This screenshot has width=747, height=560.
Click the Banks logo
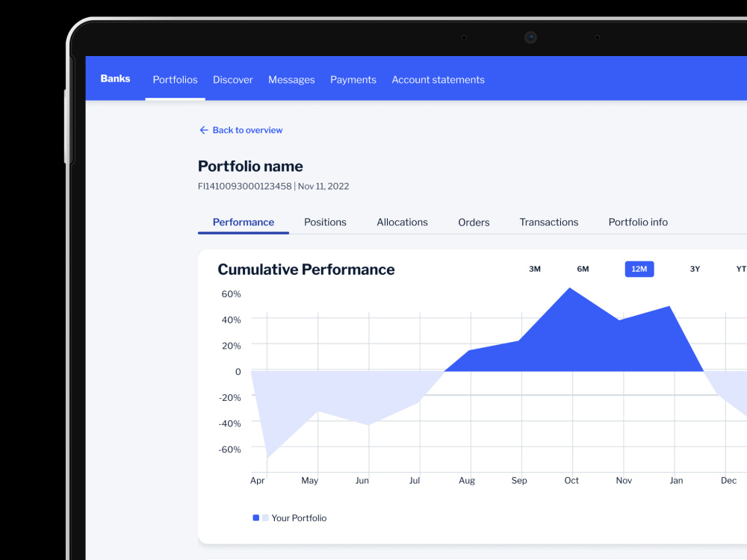pos(115,78)
